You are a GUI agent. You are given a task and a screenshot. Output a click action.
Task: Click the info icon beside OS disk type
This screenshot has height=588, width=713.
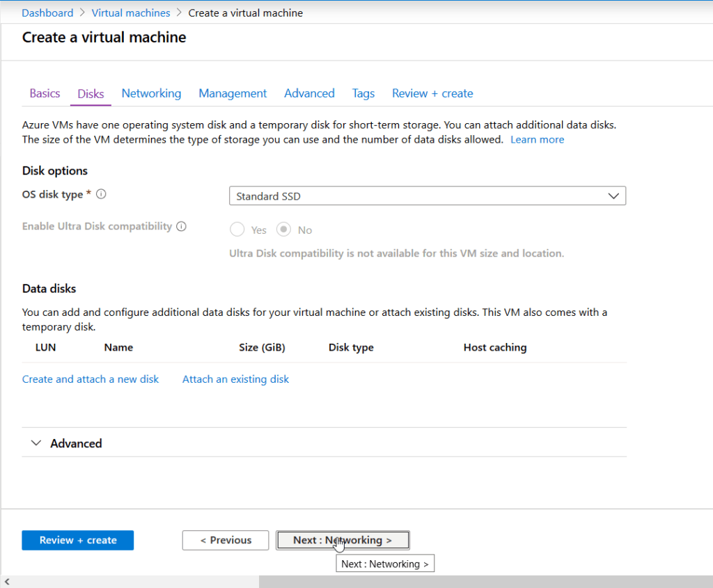pos(101,194)
